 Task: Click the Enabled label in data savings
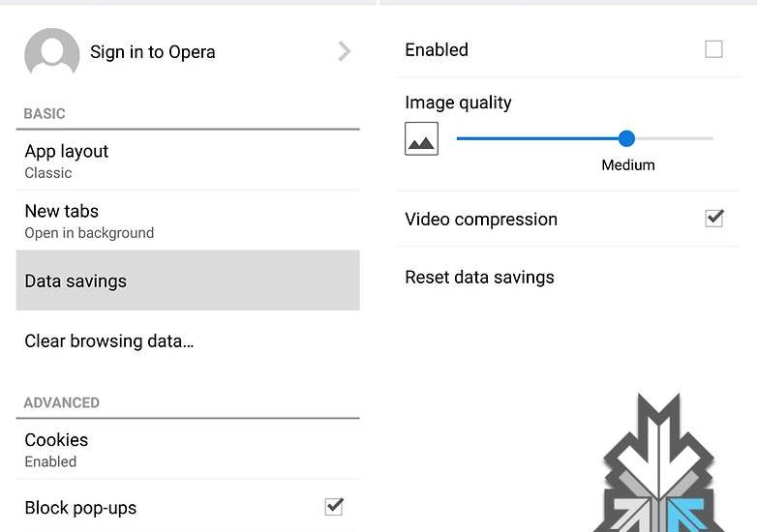[x=437, y=50]
